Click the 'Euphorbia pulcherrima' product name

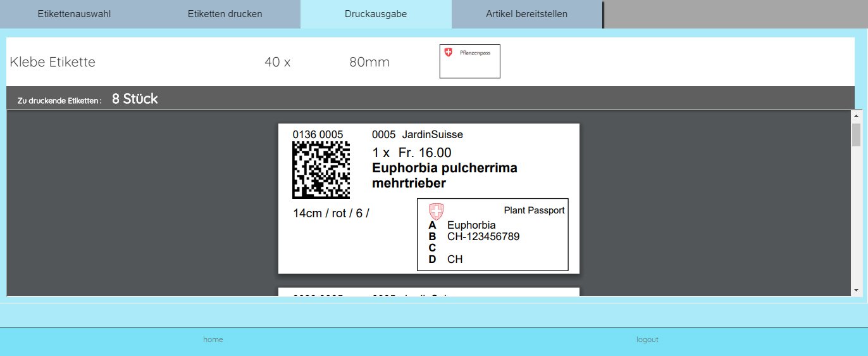click(445, 168)
